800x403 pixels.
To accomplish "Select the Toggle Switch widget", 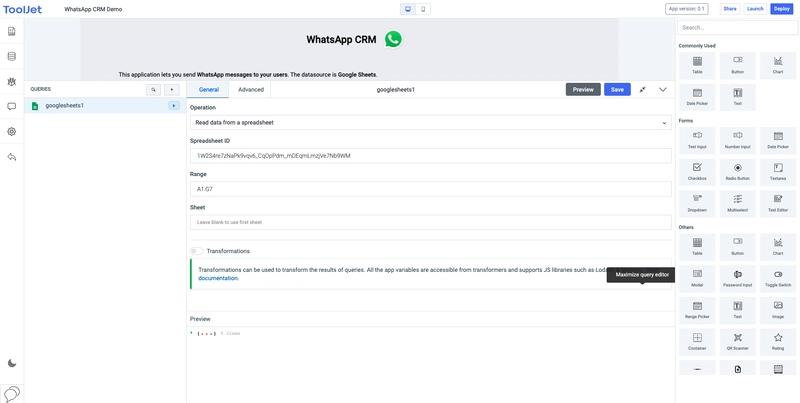I will (x=778, y=278).
